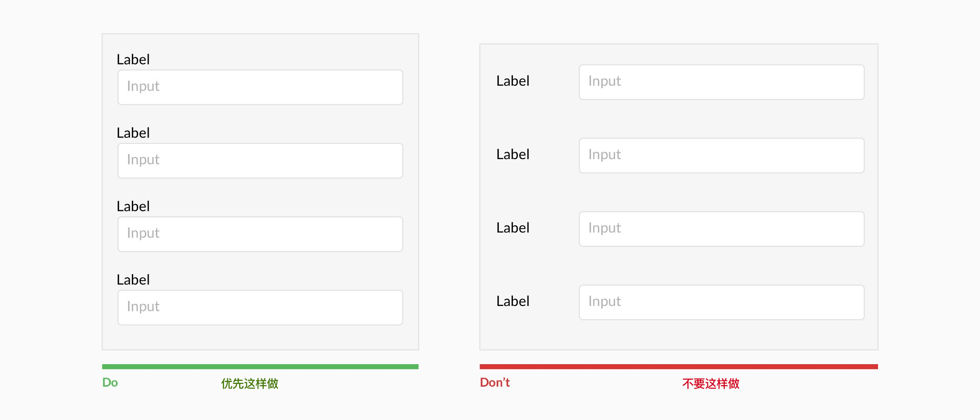Click the first Input in the Don't example

(x=722, y=82)
